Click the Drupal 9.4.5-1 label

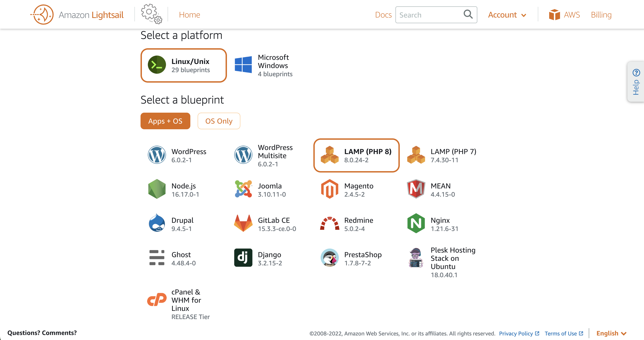point(182,224)
